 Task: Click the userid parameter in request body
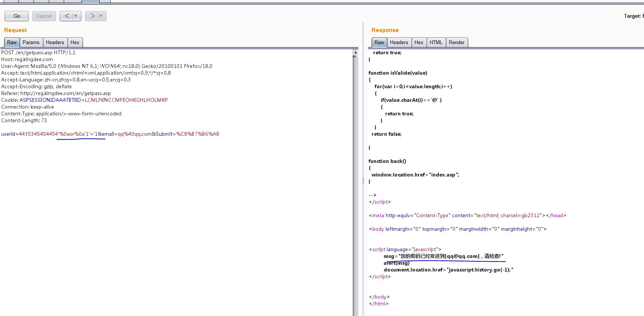[49, 134]
